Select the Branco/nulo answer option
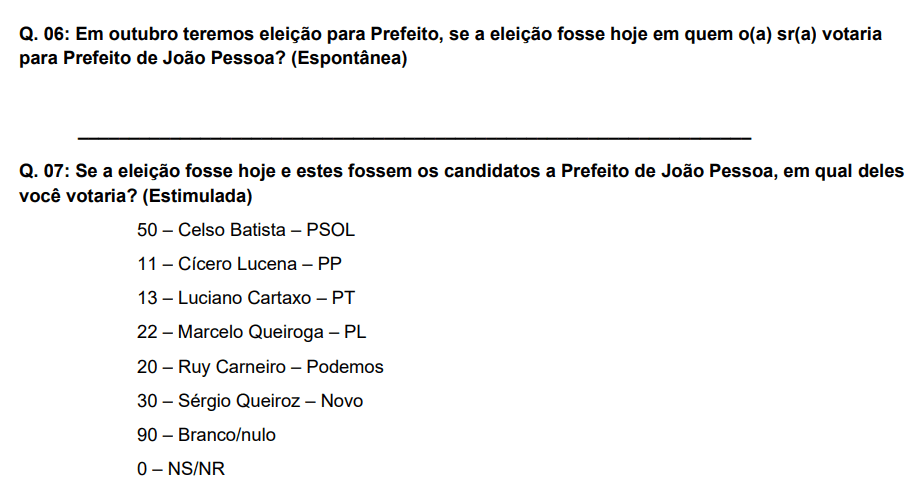The height and width of the screenshot is (481, 918). (x=206, y=435)
